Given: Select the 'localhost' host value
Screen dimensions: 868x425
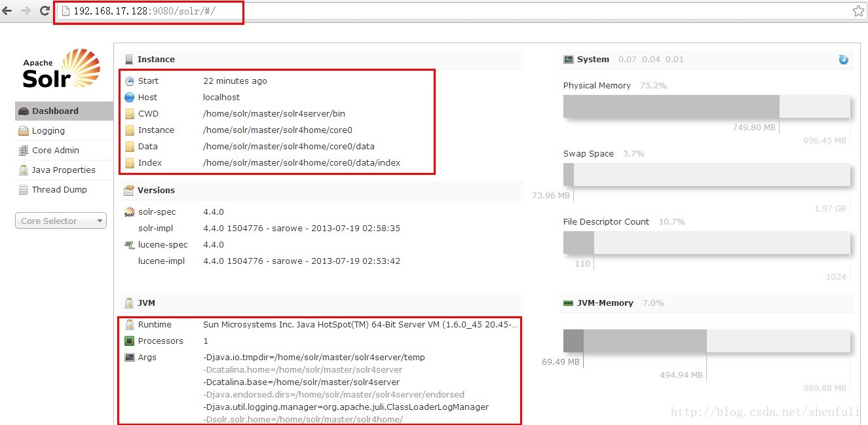Looking at the screenshot, I should 221,98.
